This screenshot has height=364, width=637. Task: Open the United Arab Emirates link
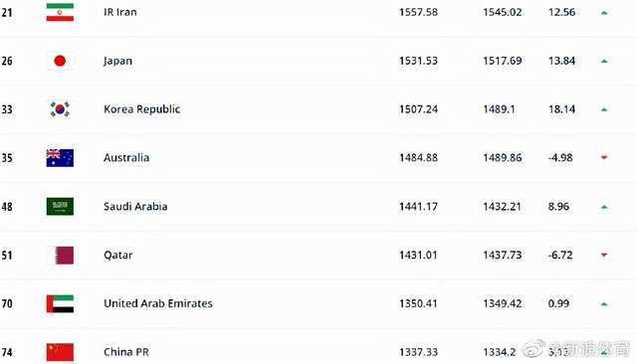tap(158, 303)
